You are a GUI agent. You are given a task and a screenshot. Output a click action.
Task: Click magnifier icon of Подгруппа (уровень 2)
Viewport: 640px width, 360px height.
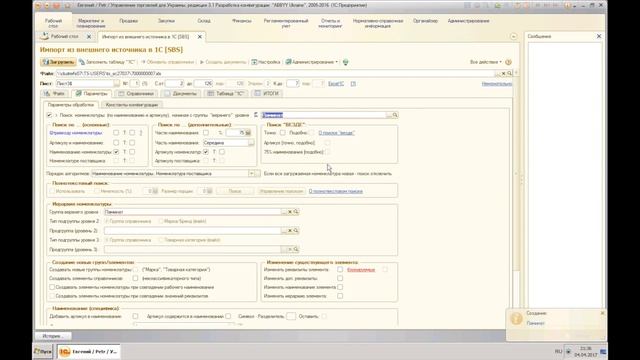click(x=296, y=231)
